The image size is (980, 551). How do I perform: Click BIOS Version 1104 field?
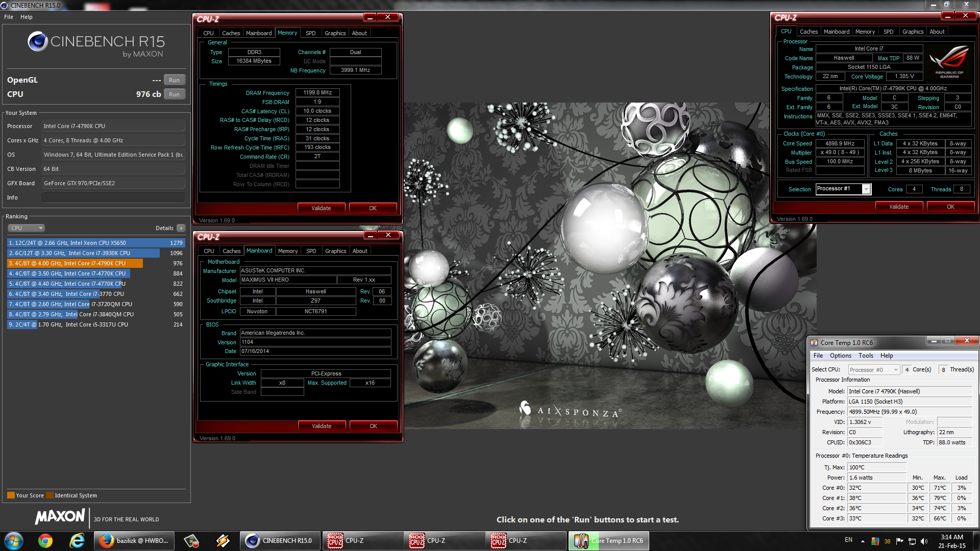[x=315, y=342]
